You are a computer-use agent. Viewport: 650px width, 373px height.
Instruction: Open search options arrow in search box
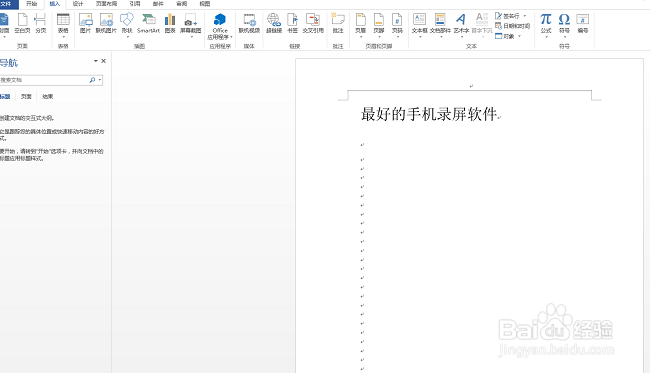pyautogui.click(x=100, y=80)
